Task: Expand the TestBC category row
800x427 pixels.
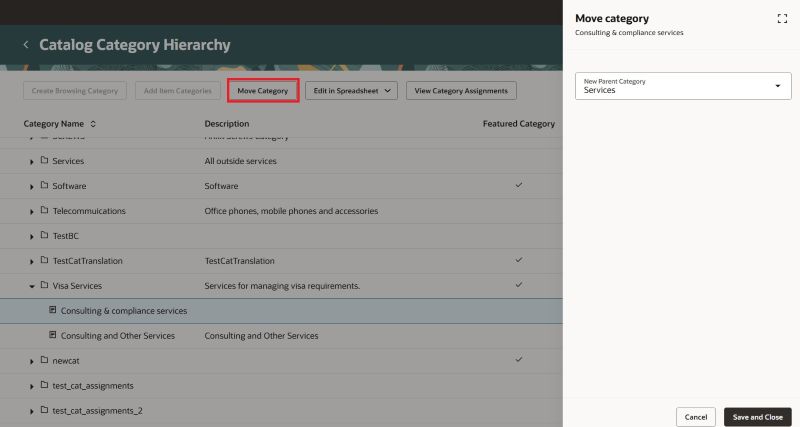Action: pos(32,237)
